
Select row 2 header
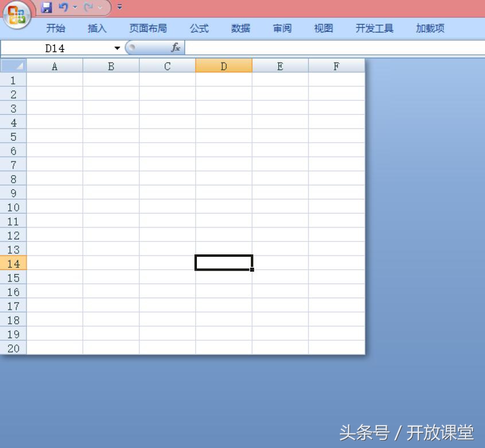pyautogui.click(x=13, y=94)
